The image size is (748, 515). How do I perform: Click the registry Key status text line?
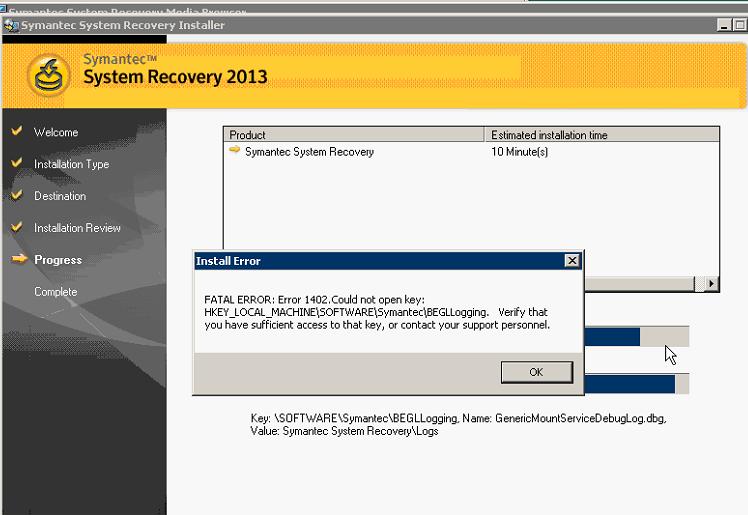coord(458,418)
